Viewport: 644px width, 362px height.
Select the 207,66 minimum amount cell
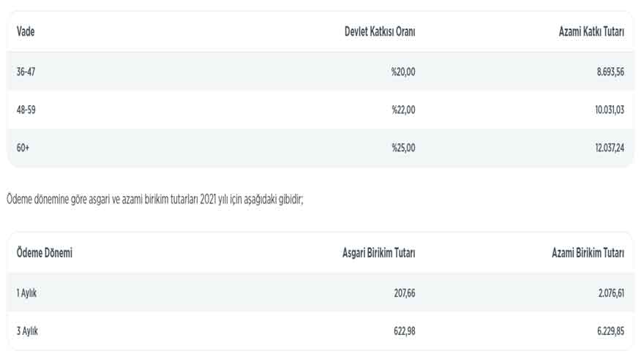405,293
